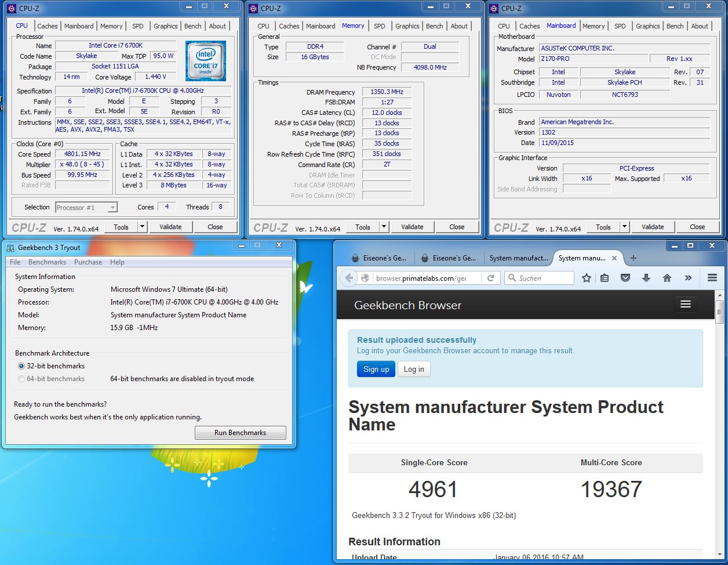Click NB Frequency 4098.0 MHz value

pos(430,67)
